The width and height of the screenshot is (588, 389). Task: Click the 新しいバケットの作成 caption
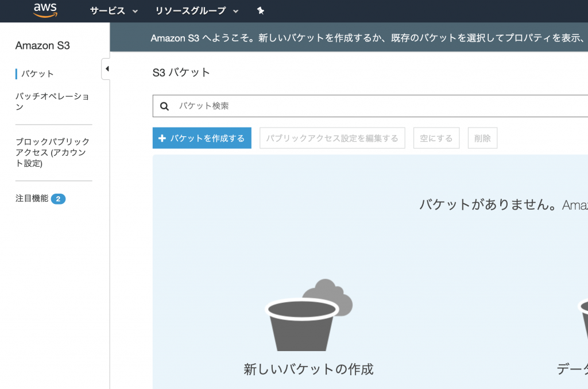308,369
